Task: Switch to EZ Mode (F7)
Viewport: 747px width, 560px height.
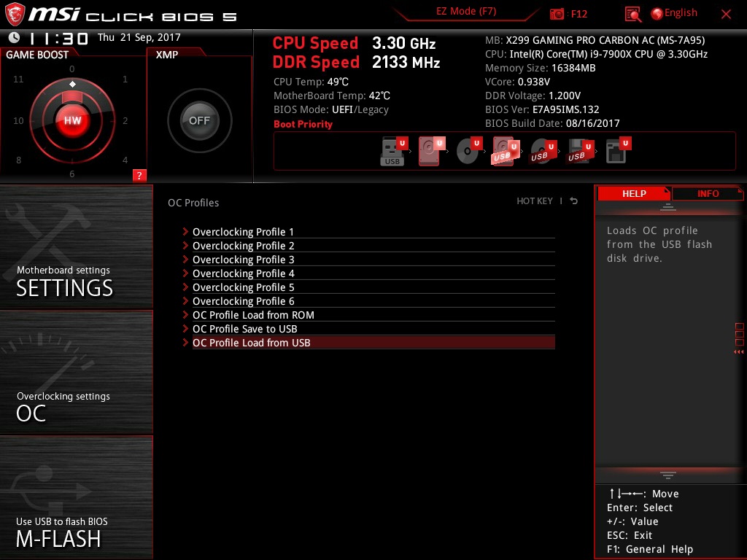Action: pyautogui.click(x=466, y=12)
